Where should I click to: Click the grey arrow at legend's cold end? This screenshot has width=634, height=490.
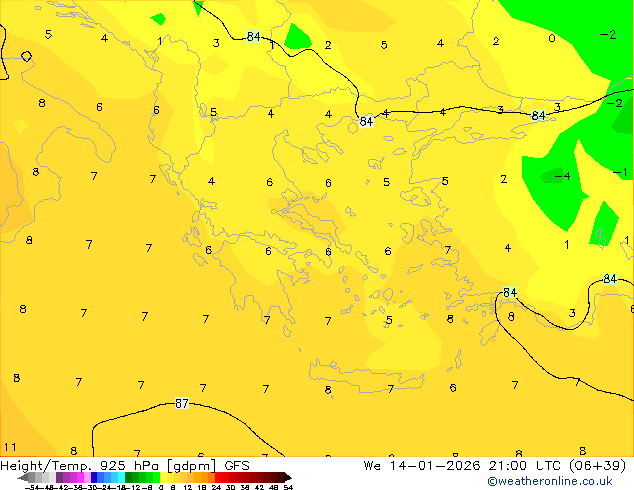(x=23, y=477)
